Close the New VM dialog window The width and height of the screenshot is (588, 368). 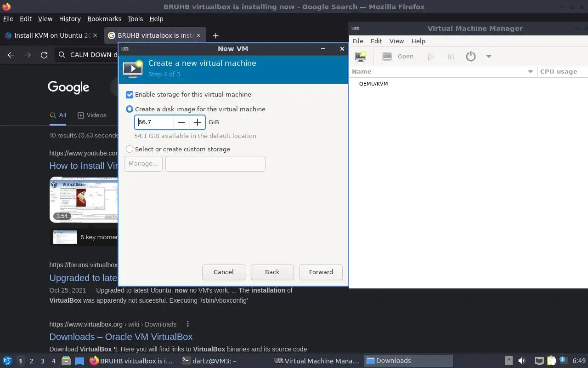(342, 49)
